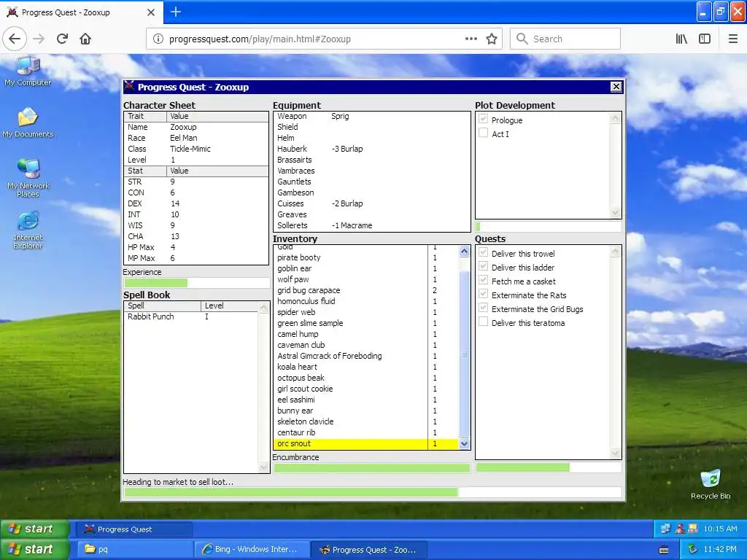Viewport: 747px width, 560px height.
Task: Select the Astral Gimcrack of Foreboding item
Action: (366, 356)
